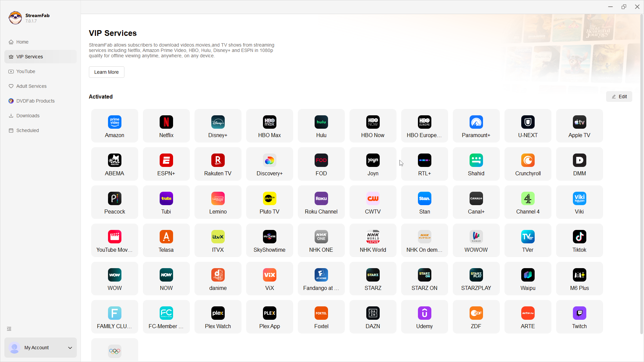Launch Disney+ from activated services
Screen dimensions: 644x362
[x=218, y=126]
